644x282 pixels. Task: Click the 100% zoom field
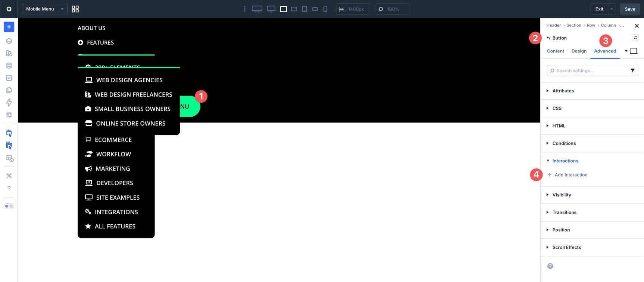click(x=392, y=9)
